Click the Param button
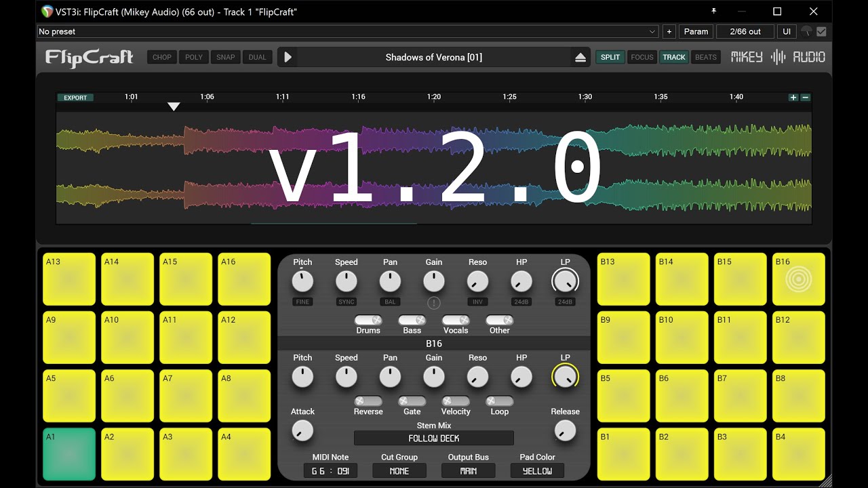 (x=696, y=31)
